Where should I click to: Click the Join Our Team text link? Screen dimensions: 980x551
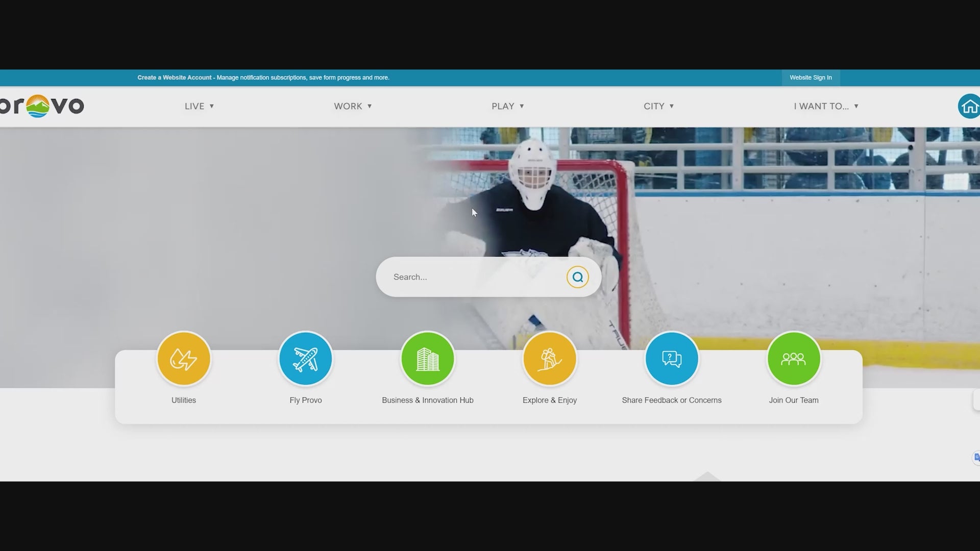point(794,400)
